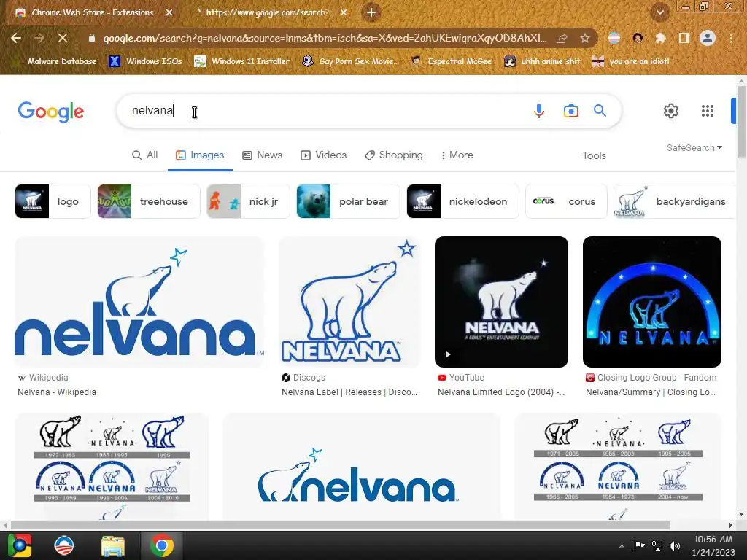
Task: Switch to Shopping results
Action: [393, 155]
